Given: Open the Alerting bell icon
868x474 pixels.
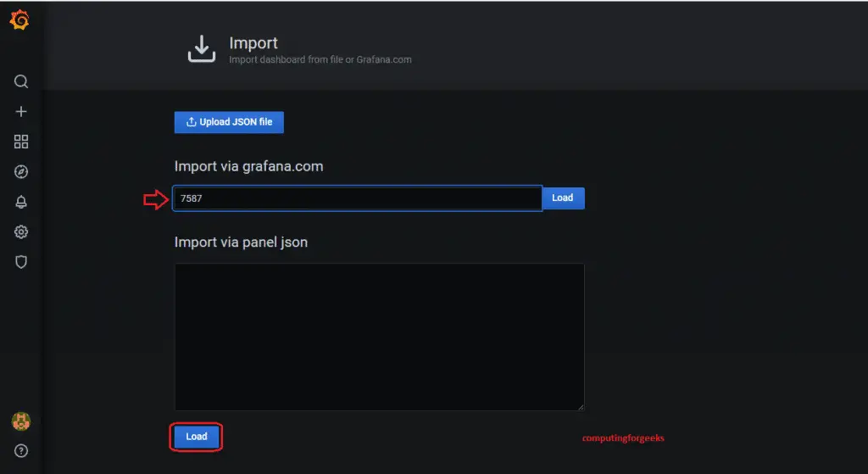Looking at the screenshot, I should click(21, 202).
